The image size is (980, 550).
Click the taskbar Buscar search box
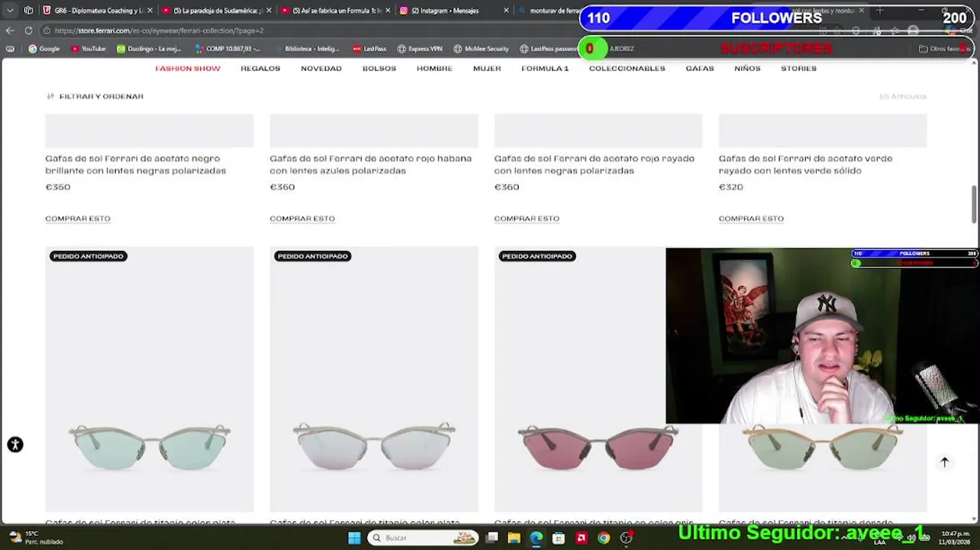pos(423,538)
